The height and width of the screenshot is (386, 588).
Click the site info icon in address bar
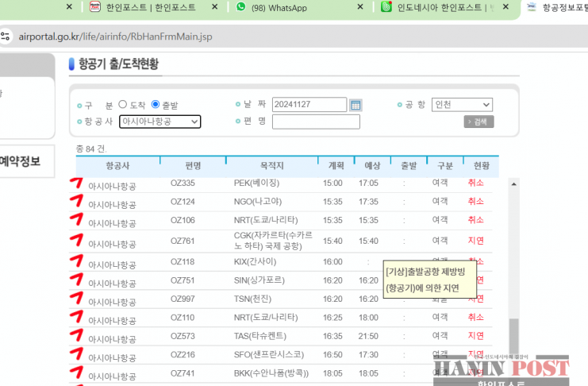click(6, 37)
